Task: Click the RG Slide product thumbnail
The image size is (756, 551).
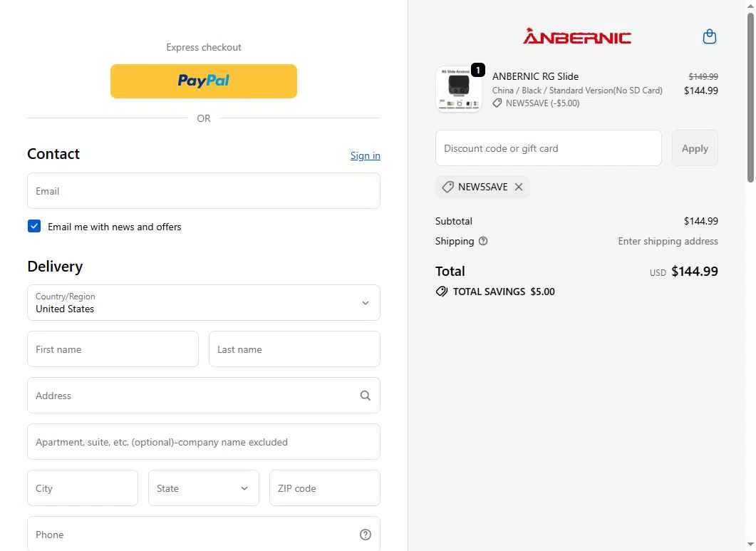Action: [x=459, y=89]
